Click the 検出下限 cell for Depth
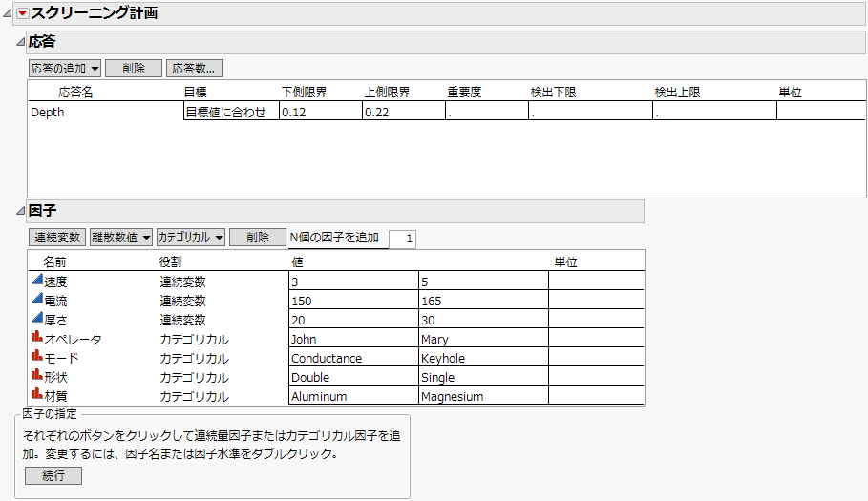 (x=591, y=111)
